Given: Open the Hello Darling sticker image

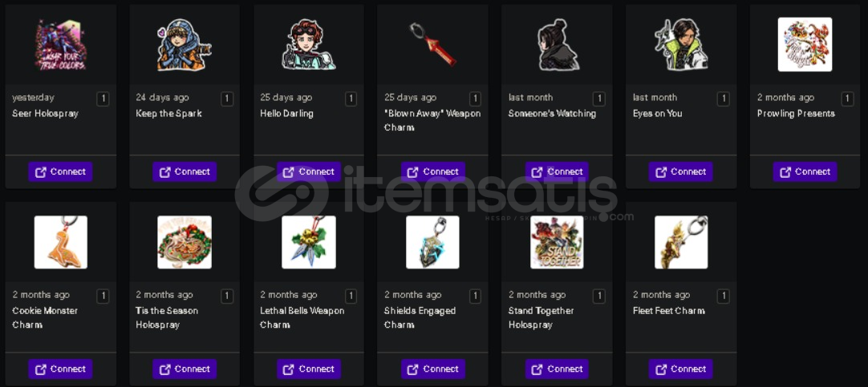Looking at the screenshot, I should click(x=309, y=45).
